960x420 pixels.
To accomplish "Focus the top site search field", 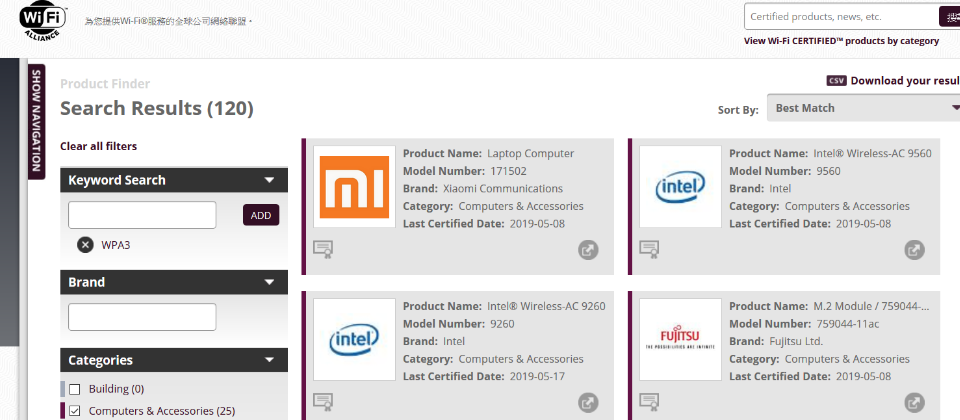I will (x=841, y=17).
